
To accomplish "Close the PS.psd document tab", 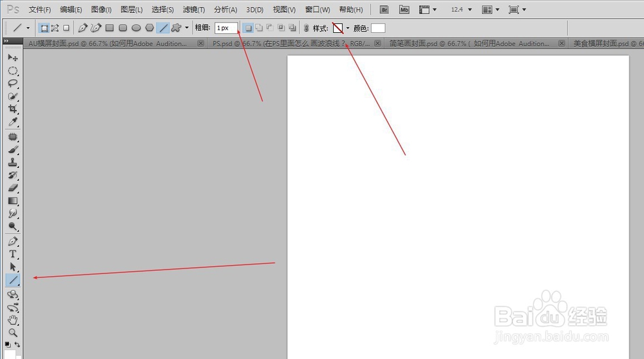I will click(x=377, y=43).
